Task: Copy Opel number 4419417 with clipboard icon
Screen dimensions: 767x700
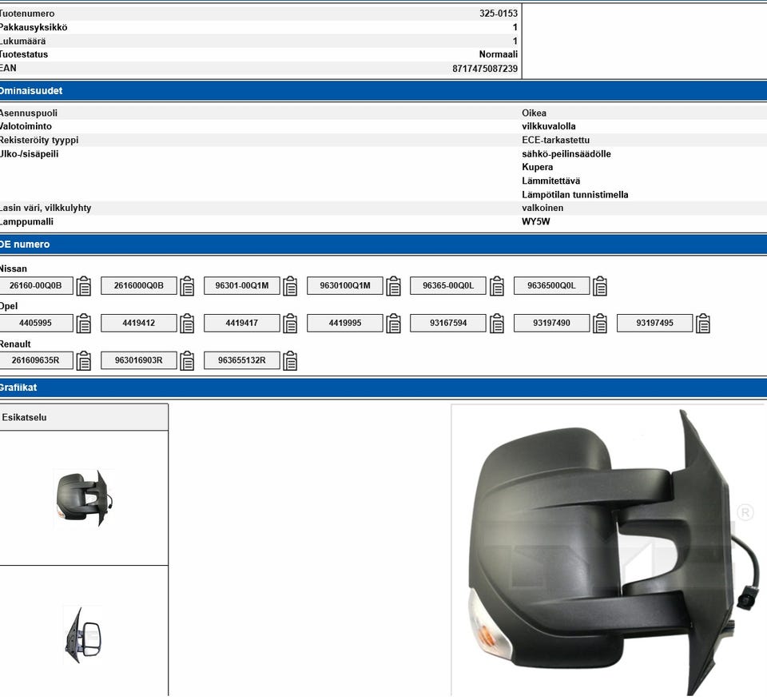Action: (290, 324)
